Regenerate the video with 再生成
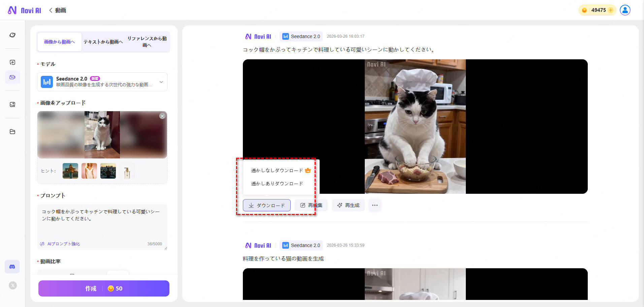The width and height of the screenshot is (644, 307). [x=348, y=205]
